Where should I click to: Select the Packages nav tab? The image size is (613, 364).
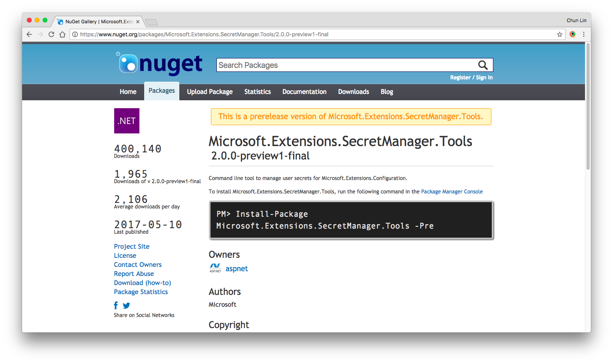pyautogui.click(x=162, y=91)
